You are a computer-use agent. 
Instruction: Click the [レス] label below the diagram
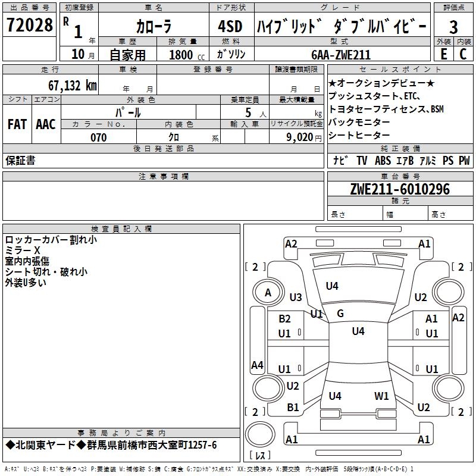click(x=260, y=456)
